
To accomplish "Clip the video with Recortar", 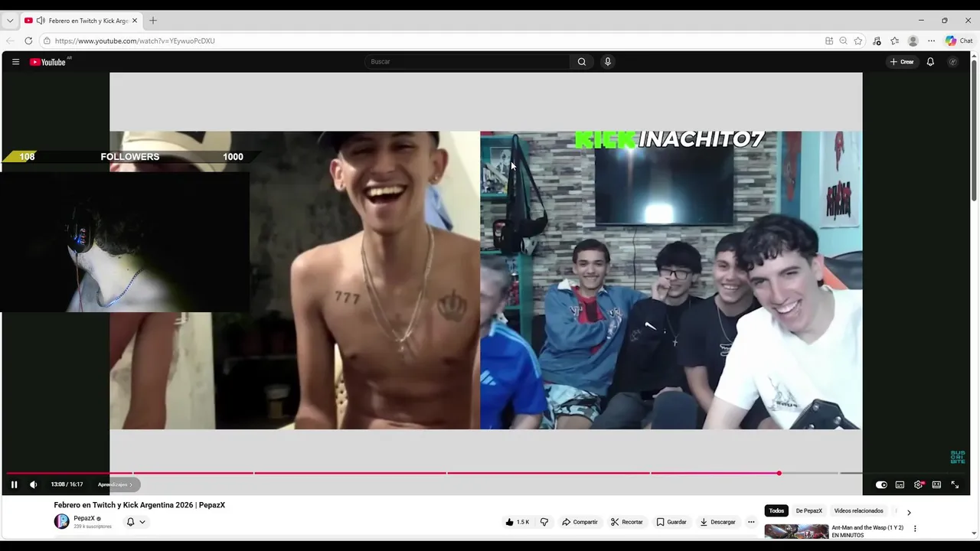I will coord(626,522).
